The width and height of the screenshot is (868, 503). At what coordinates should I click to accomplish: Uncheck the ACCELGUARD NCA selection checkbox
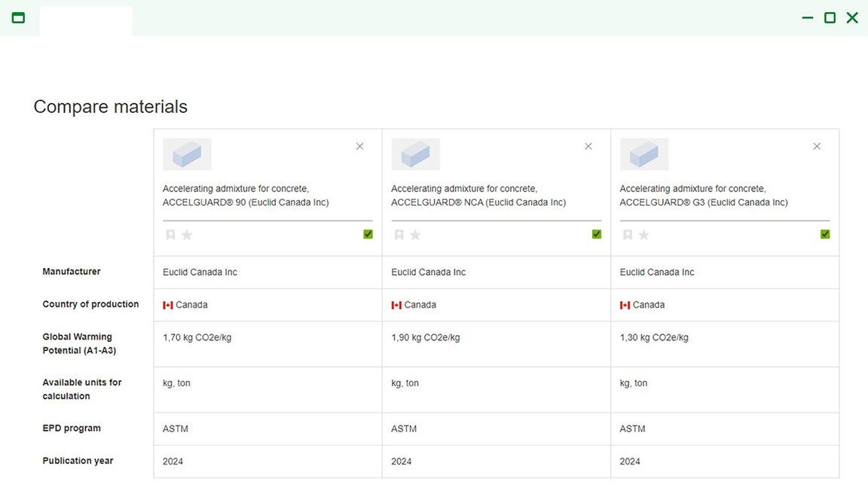[597, 234]
